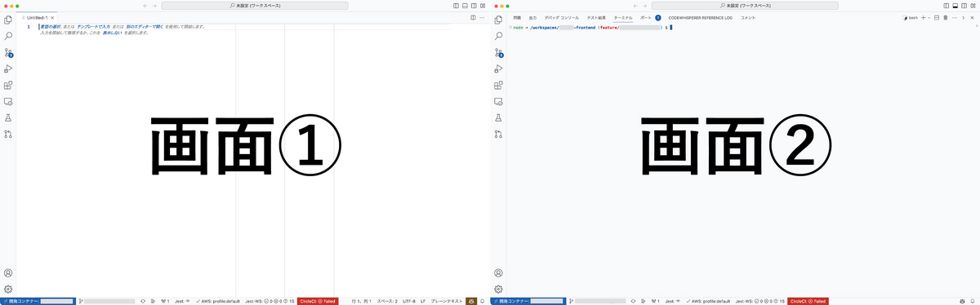980x305 pixels.
Task: Click the chevron beside the panel close button
Action: point(964,17)
